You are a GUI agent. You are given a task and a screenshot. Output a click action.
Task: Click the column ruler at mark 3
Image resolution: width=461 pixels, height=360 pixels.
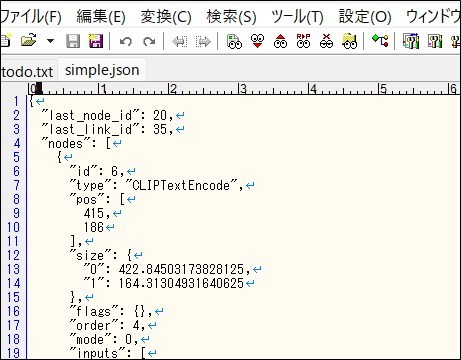tap(243, 89)
